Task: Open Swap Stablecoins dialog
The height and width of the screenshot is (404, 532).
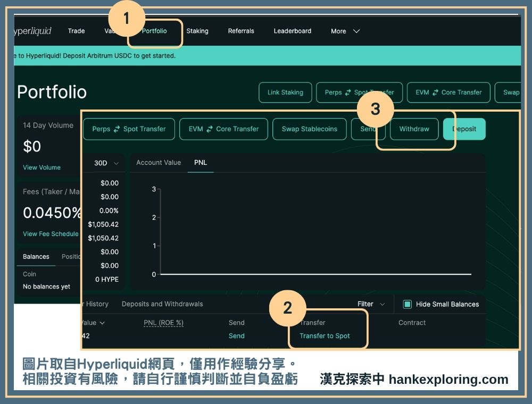Action: point(309,129)
